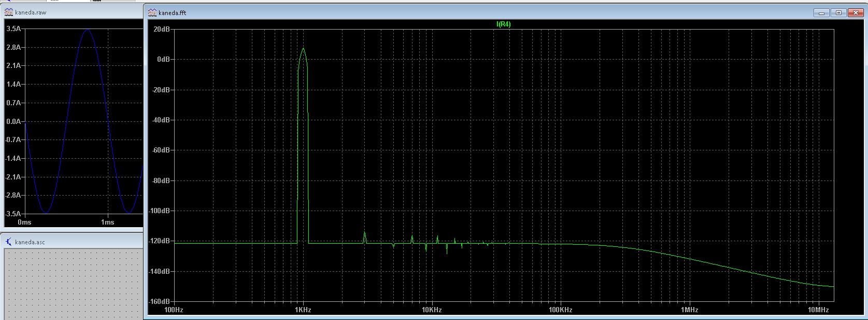Activate the kaneda.raw title bar

73,12
